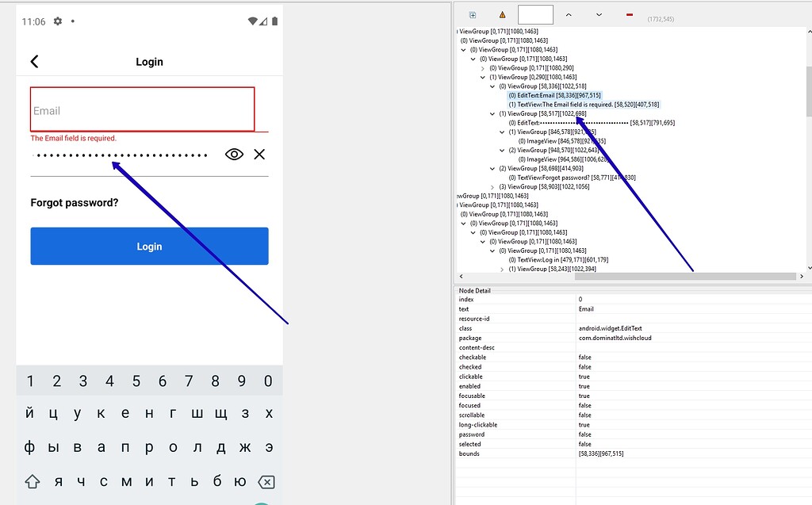The image size is (812, 505).
Task: Jump to next search match with the down chevron
Action: coord(598,14)
